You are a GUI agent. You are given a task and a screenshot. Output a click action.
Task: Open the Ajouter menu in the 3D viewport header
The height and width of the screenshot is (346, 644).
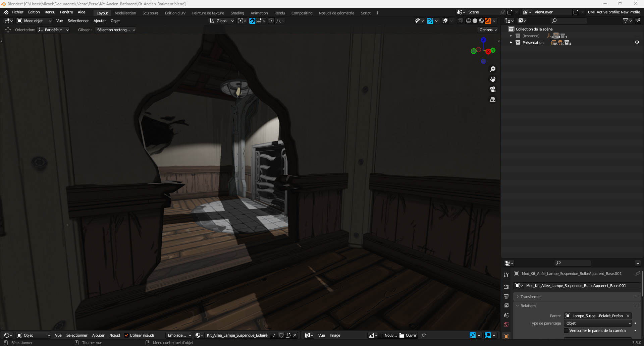[100, 21]
